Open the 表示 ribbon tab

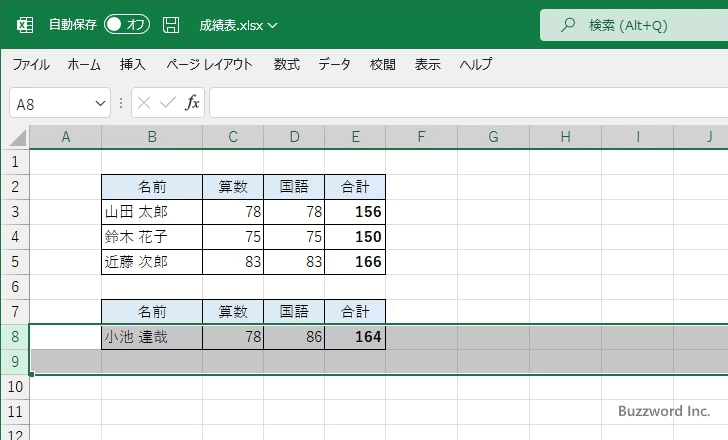point(428,64)
